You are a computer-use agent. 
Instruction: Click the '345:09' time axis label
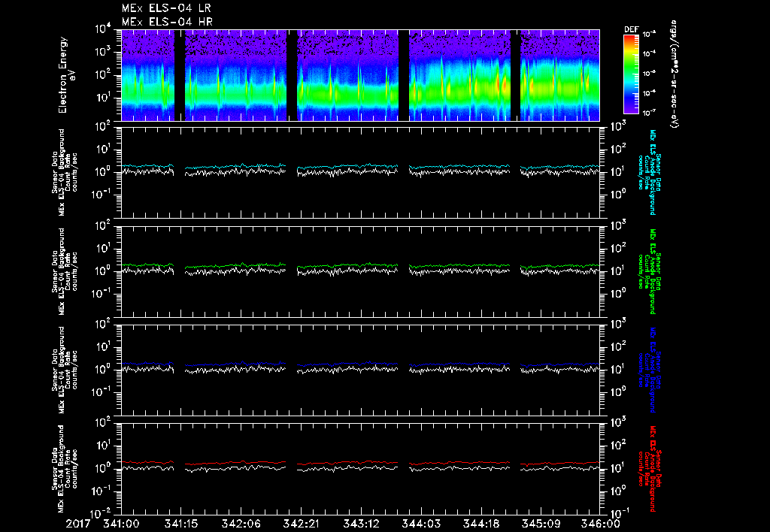(541, 524)
